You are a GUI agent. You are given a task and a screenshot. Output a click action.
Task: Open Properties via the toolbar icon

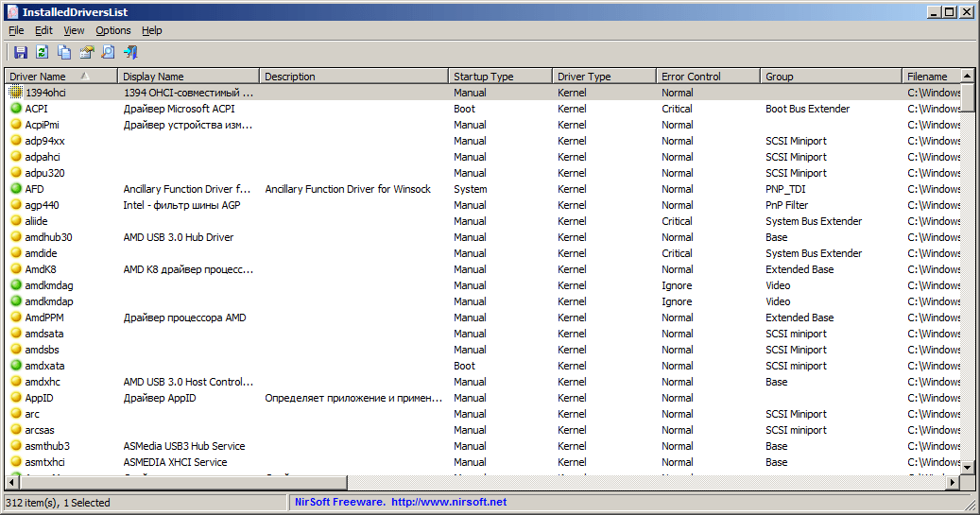click(x=87, y=53)
